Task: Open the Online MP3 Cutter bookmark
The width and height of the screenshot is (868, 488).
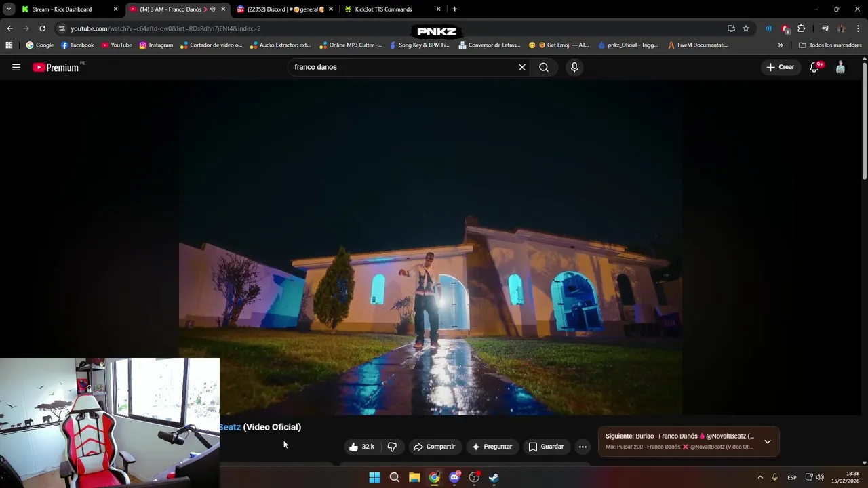Action: coord(351,45)
